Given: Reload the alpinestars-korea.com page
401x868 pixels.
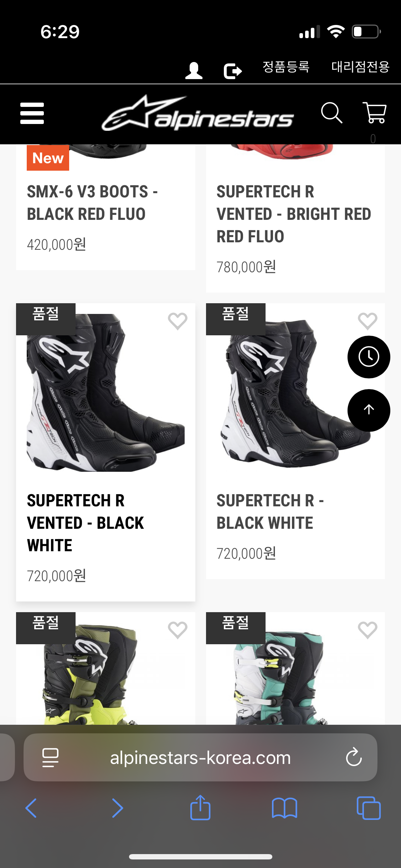Looking at the screenshot, I should point(354,757).
